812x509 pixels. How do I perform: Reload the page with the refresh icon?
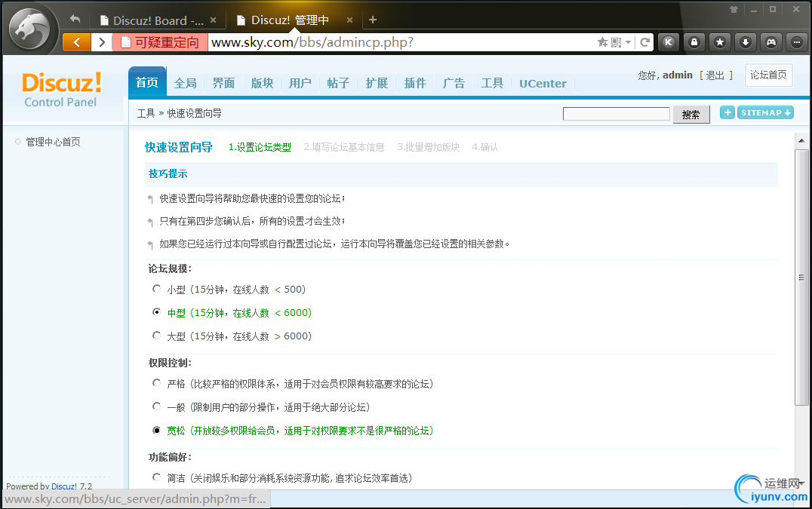pyautogui.click(x=644, y=42)
